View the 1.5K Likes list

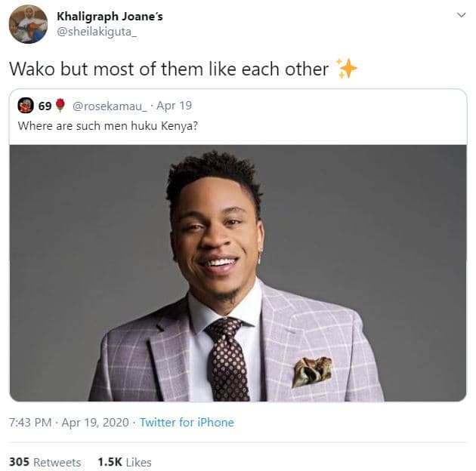[x=110, y=462]
